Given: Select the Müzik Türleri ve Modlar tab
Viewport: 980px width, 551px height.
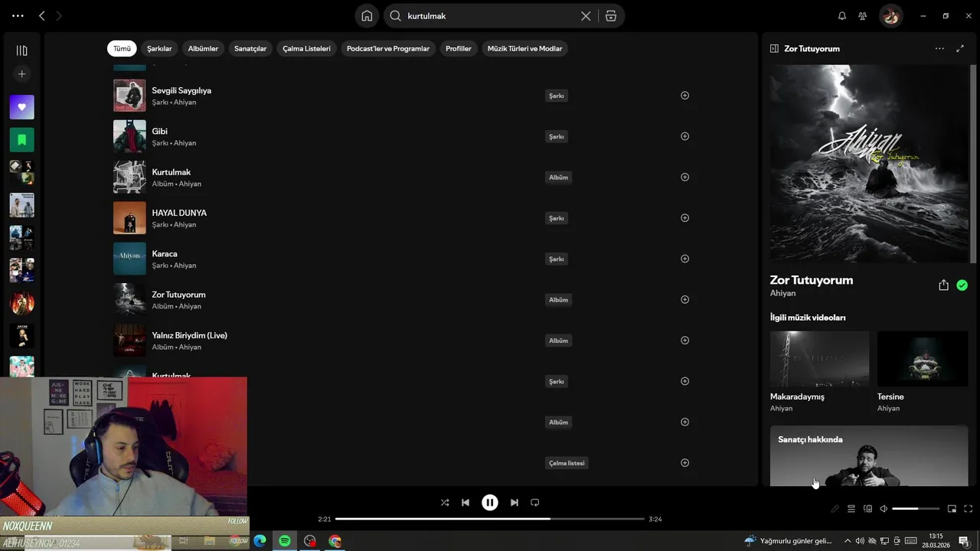Looking at the screenshot, I should click(x=524, y=48).
